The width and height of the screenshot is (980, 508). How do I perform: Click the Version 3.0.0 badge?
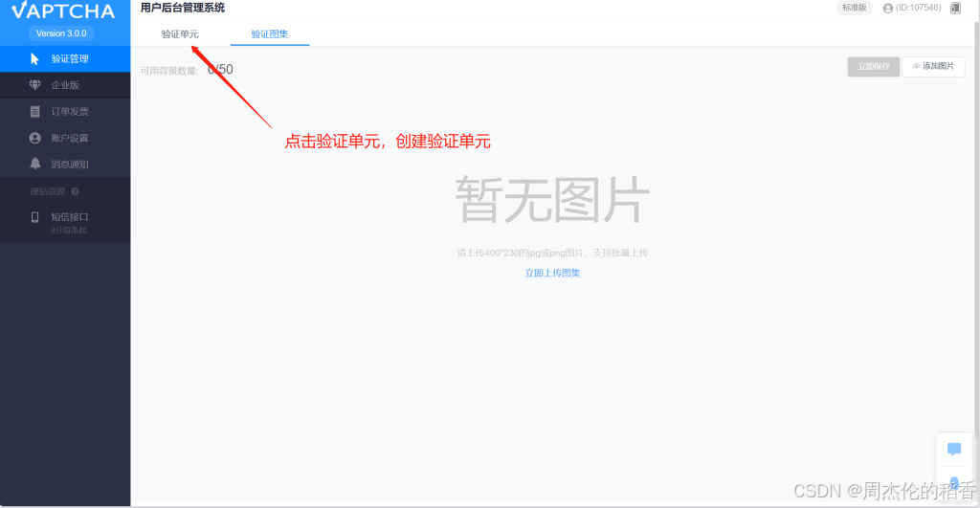(61, 33)
